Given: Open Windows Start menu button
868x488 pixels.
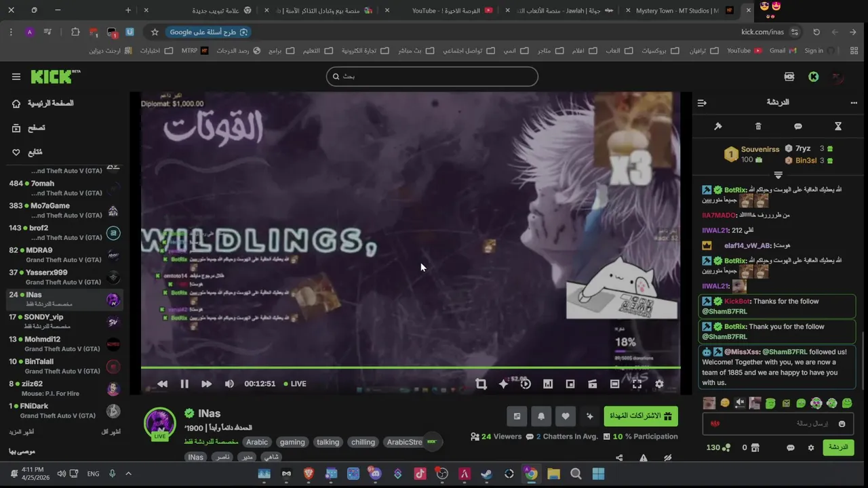Looking at the screenshot, I should [x=598, y=474].
